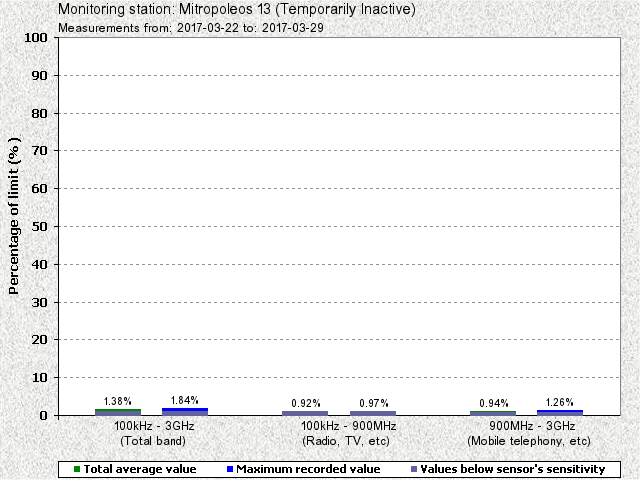
Task: Click the '1.84%' value label
Action: pos(184,400)
